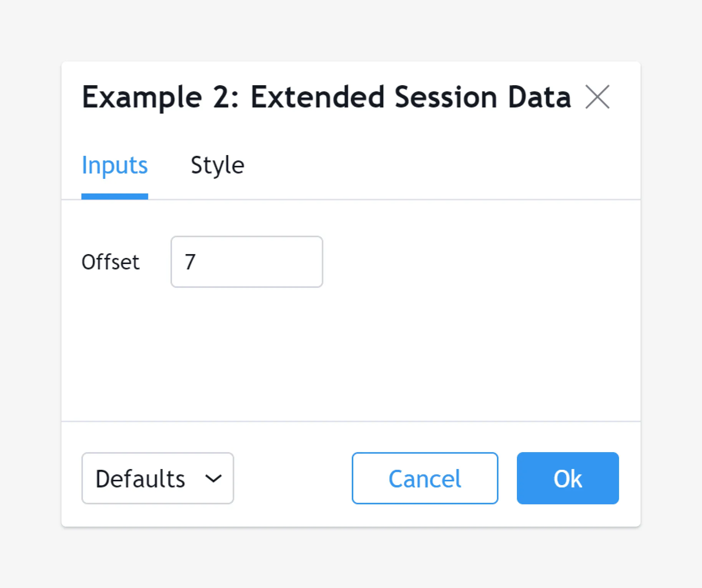Click the X icon beside the title

pos(597,97)
